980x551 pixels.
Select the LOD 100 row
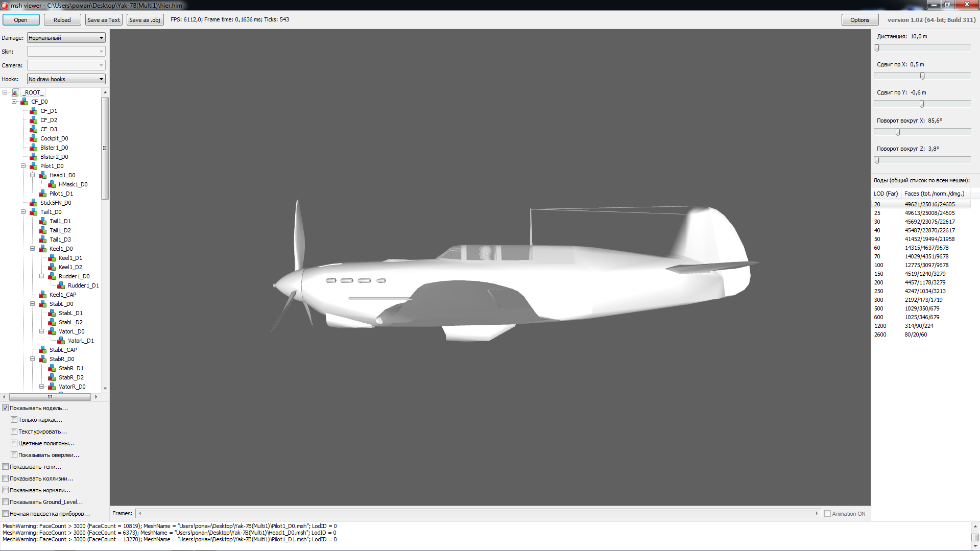(921, 265)
